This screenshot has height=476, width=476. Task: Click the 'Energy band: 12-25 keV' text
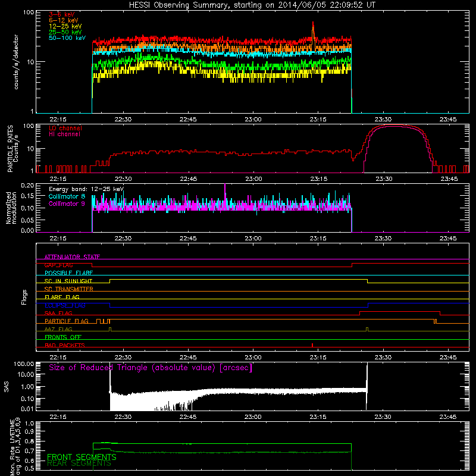(86, 189)
